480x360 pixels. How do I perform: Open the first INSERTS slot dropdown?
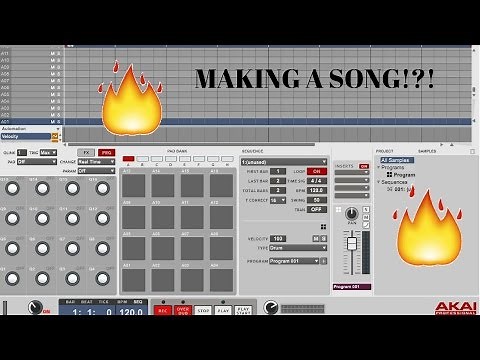point(352,172)
